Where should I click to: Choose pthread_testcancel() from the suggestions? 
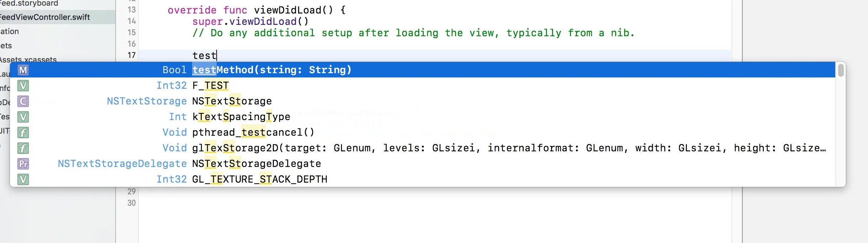423,132
